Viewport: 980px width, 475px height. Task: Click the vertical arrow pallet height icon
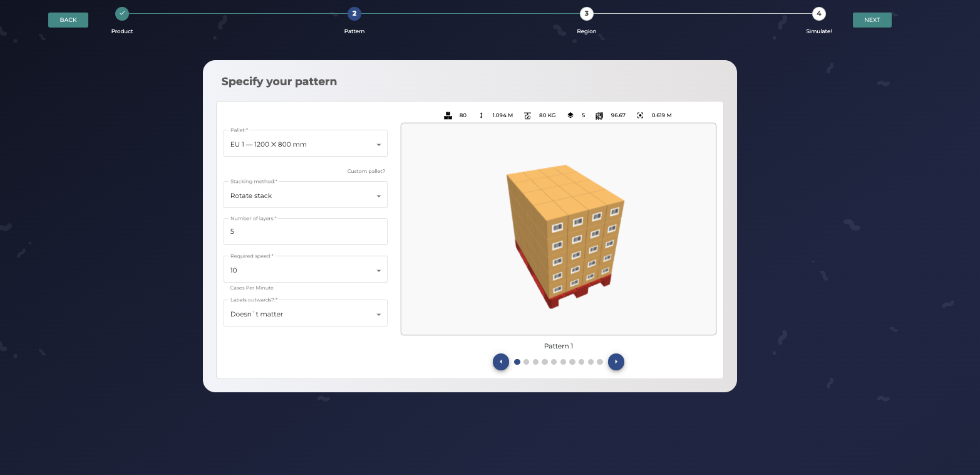coord(481,115)
